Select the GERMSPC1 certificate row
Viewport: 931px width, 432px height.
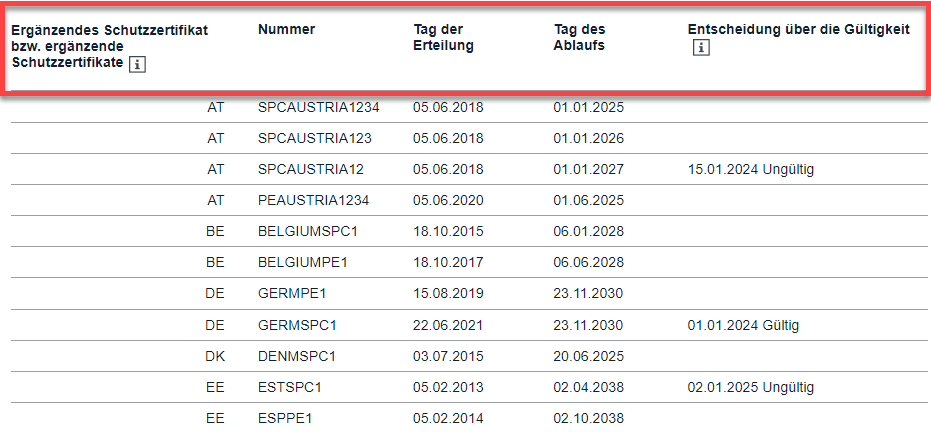pyautogui.click(x=297, y=325)
